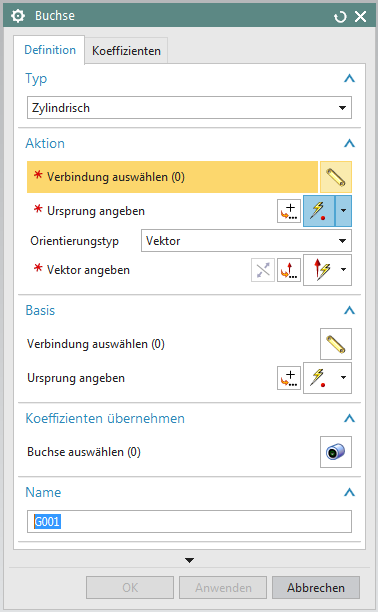The width and height of the screenshot is (378, 612).
Task: Click the dialog settings gear icon
Action: pyautogui.click(x=18, y=16)
